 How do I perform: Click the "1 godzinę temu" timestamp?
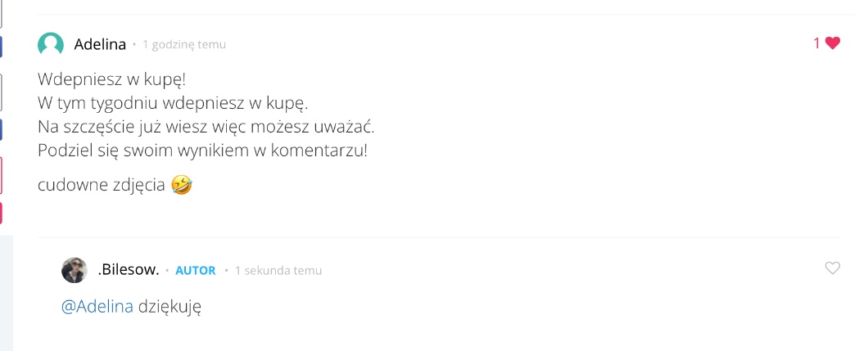pos(184,44)
